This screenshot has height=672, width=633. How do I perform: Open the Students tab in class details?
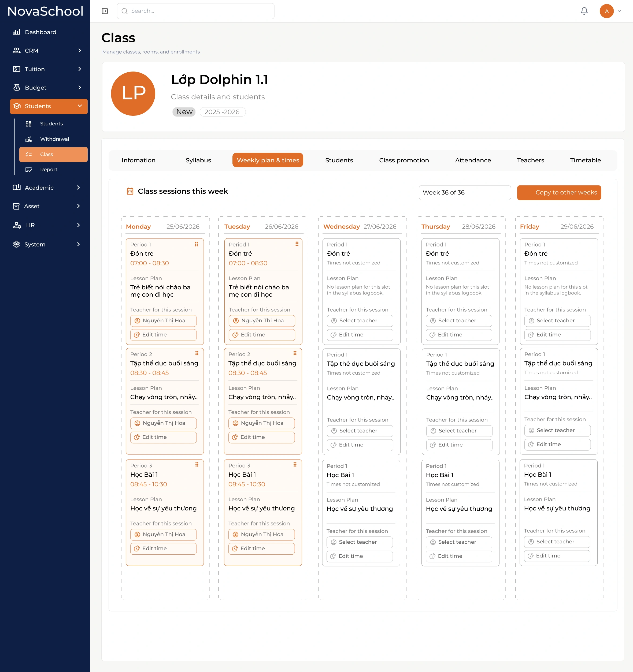click(339, 160)
